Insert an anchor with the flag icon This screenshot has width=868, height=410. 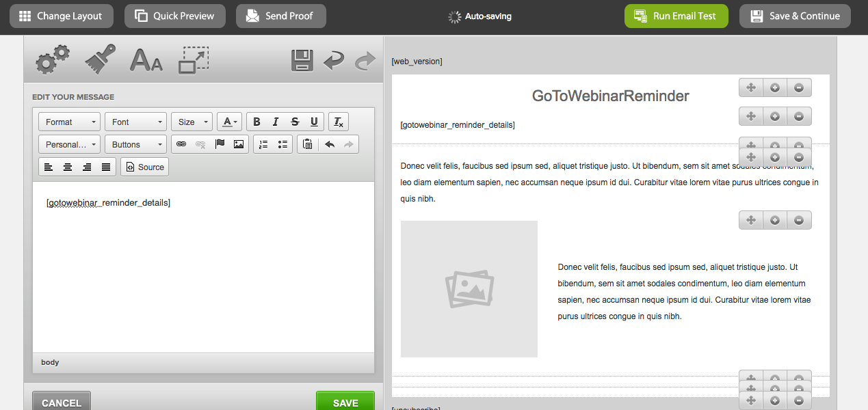pyautogui.click(x=220, y=144)
